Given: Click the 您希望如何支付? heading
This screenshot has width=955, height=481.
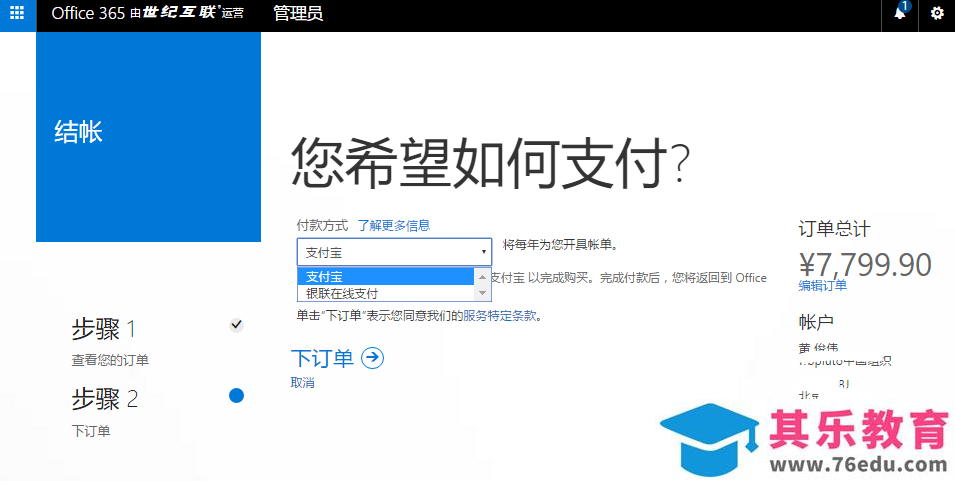Looking at the screenshot, I should pyautogui.click(x=490, y=164).
